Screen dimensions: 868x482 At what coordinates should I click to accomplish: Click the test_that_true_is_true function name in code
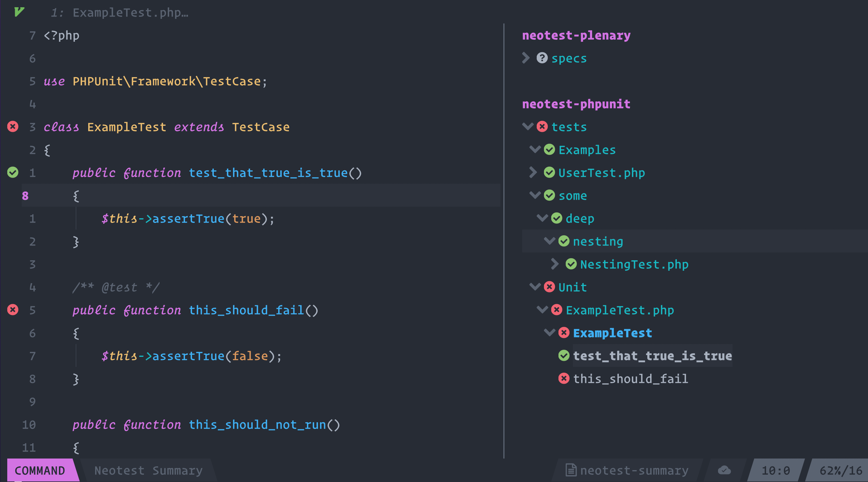[x=268, y=173]
